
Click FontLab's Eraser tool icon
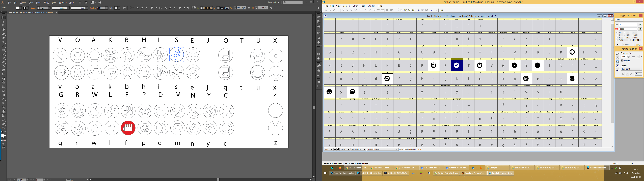(x=330, y=10)
